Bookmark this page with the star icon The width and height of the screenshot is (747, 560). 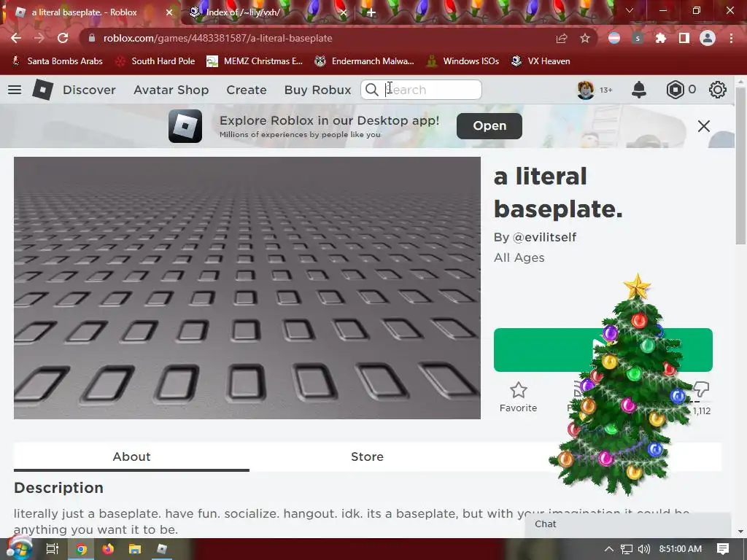pyautogui.click(x=585, y=38)
